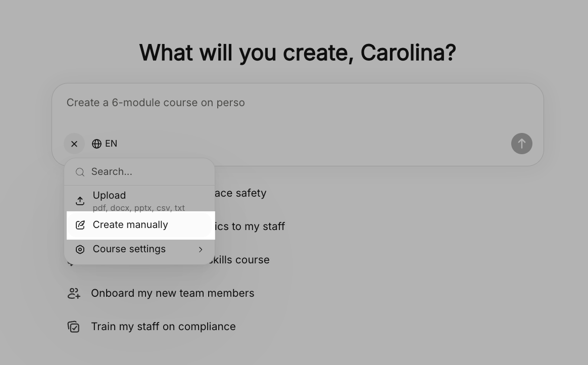Image resolution: width=588 pixels, height=365 pixels.
Task: Open the Course settings menu entry
Action: (x=139, y=249)
